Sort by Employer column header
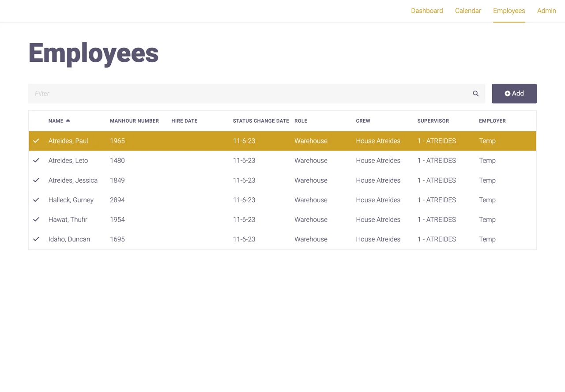The width and height of the screenshot is (565, 392). point(492,121)
